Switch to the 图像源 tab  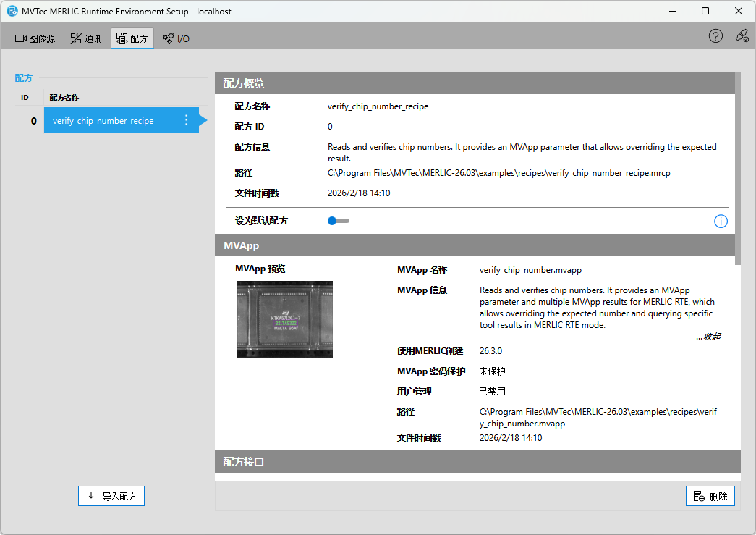(35, 38)
